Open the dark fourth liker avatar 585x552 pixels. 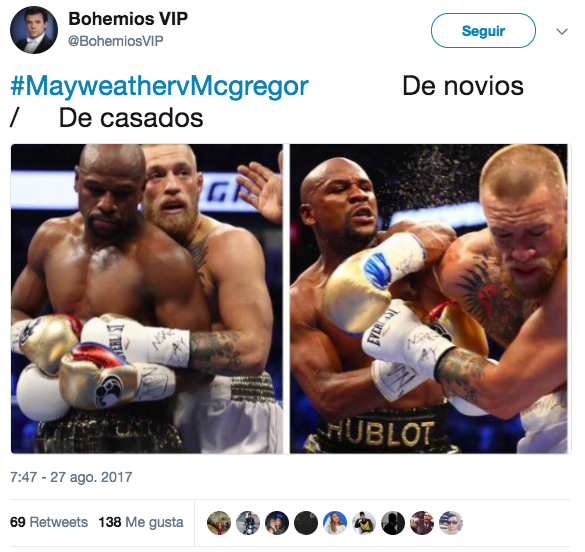click(x=306, y=523)
